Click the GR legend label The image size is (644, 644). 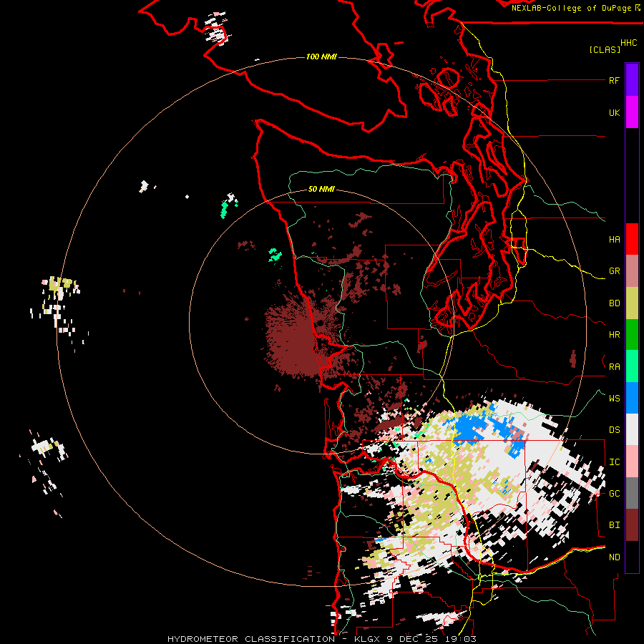tap(614, 271)
